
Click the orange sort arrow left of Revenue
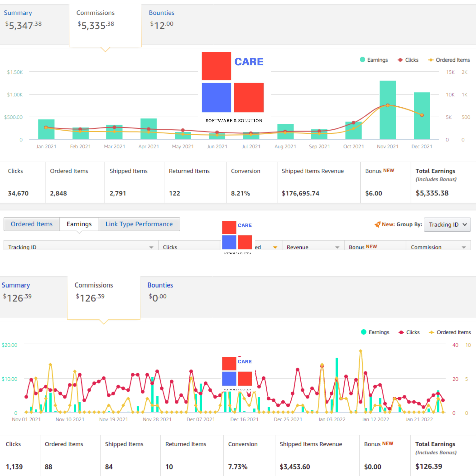(275, 247)
